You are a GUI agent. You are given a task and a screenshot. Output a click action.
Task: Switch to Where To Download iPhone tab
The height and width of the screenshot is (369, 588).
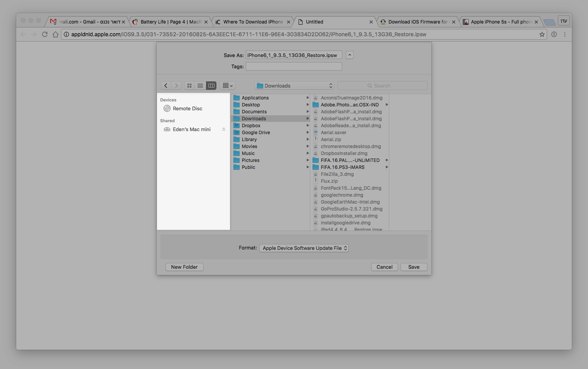[x=253, y=22]
